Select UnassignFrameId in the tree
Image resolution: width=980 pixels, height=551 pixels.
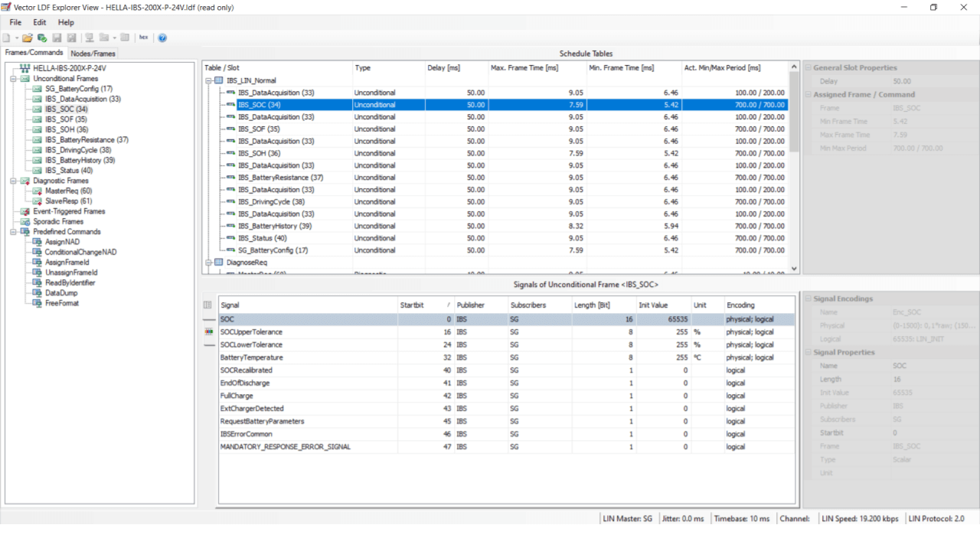point(71,272)
